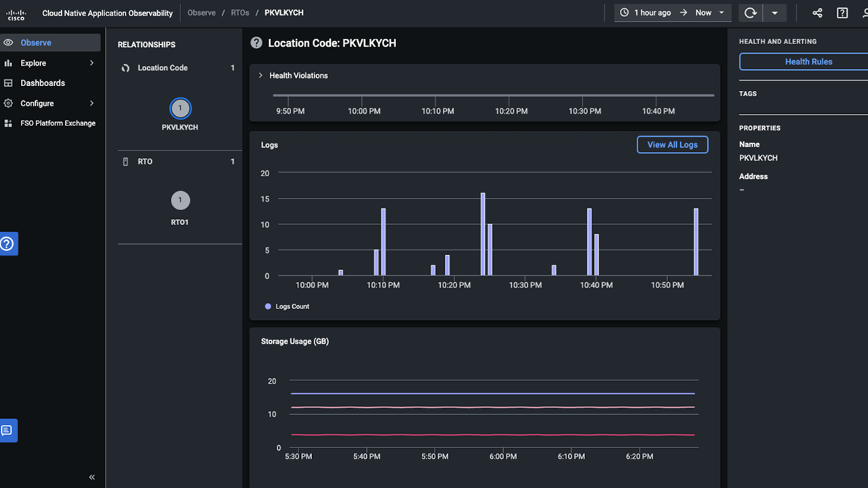The width and height of the screenshot is (868, 488).
Task: Click the RTO relationship type icon
Action: click(124, 161)
